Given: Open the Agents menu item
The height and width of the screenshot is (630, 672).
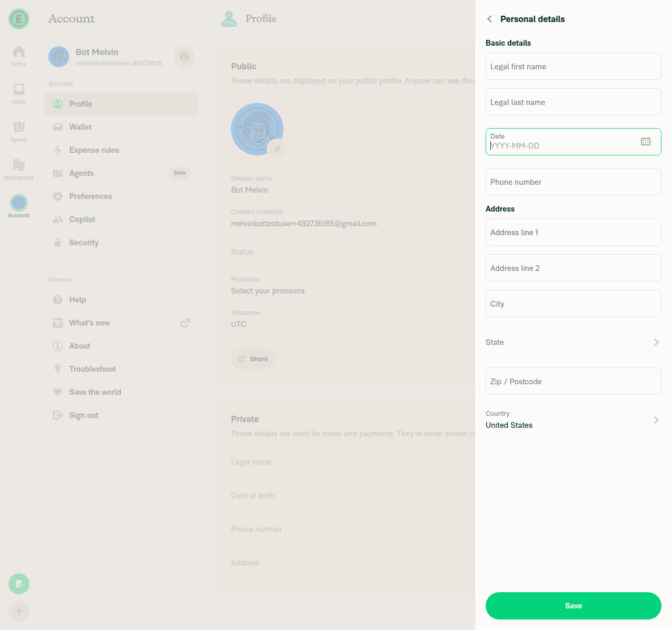Looking at the screenshot, I should (121, 173).
